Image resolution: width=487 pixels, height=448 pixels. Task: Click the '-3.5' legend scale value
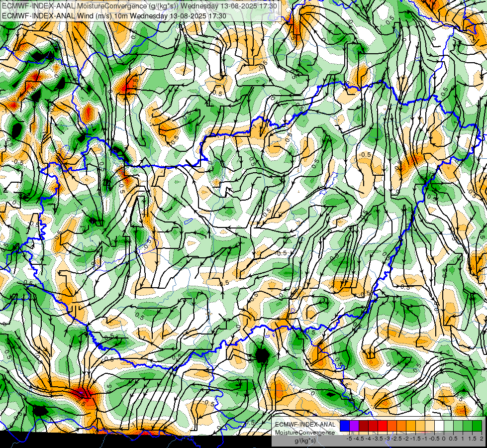[378, 439]
